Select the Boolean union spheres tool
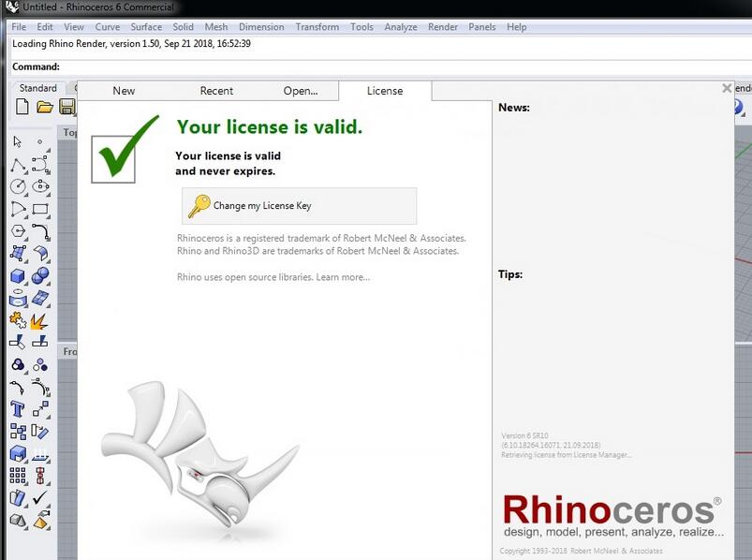The height and width of the screenshot is (560, 752). pos(40,275)
